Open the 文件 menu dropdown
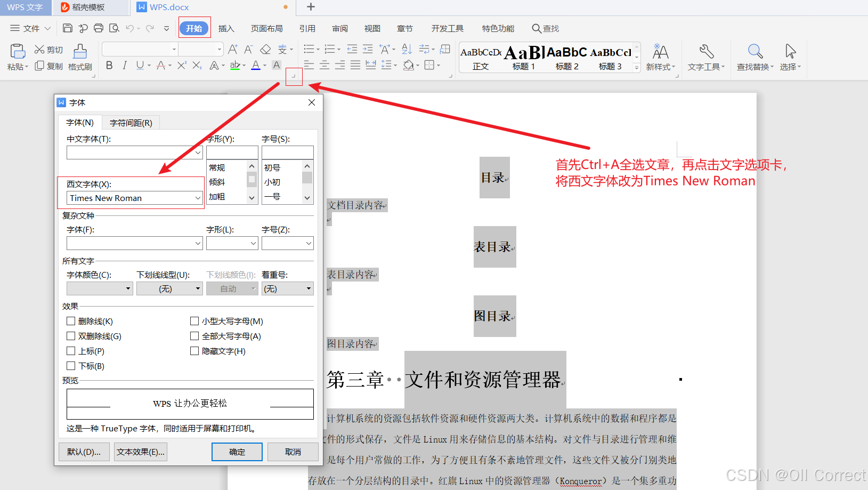868x490 pixels. (x=30, y=28)
